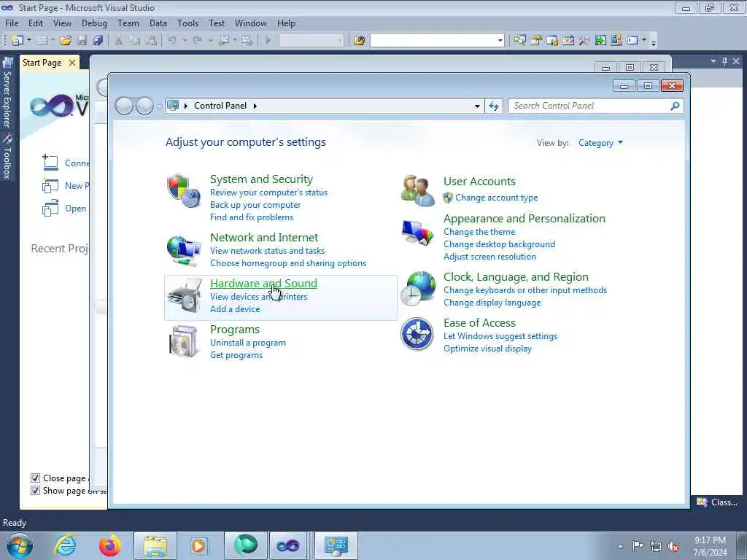Screen dimensions: 747x560
Task: Open the Properties Window toolbar icon
Action: 536,41
